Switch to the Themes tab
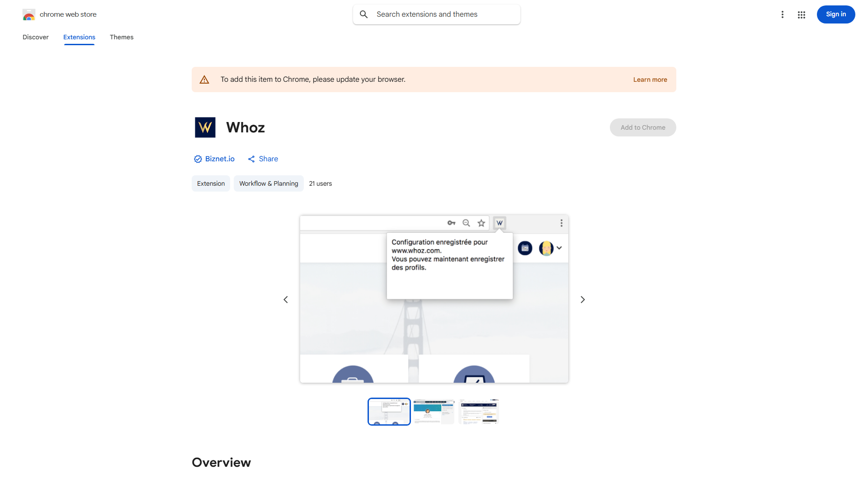Screen dimensions: 868x488 tap(121, 37)
